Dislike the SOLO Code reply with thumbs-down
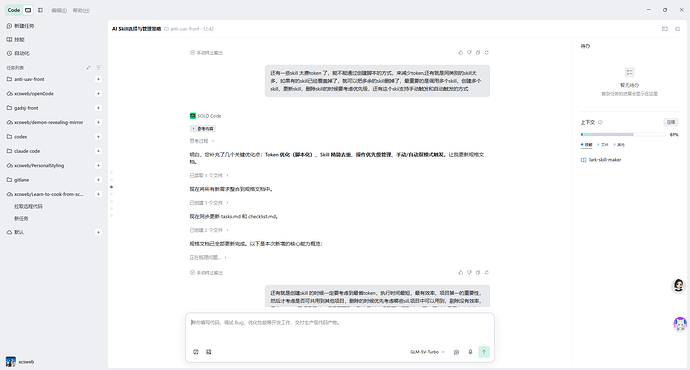The image size is (690, 370). click(x=469, y=273)
